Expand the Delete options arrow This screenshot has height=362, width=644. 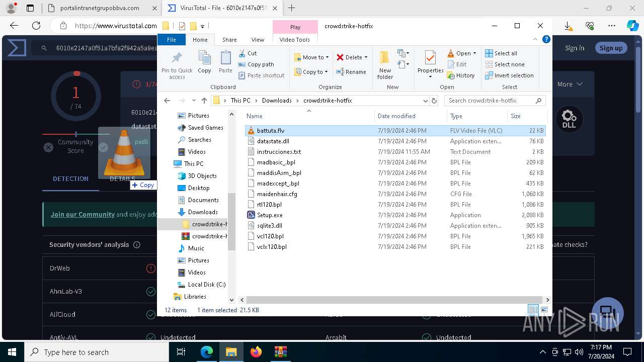pyautogui.click(x=366, y=57)
